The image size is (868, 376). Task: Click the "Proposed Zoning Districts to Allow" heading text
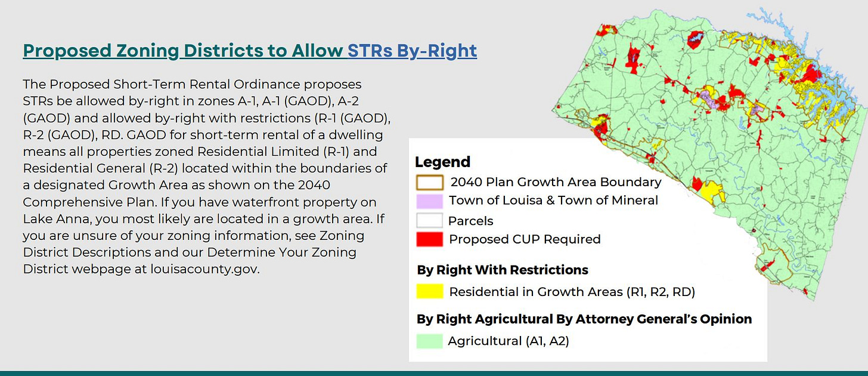pos(183,51)
